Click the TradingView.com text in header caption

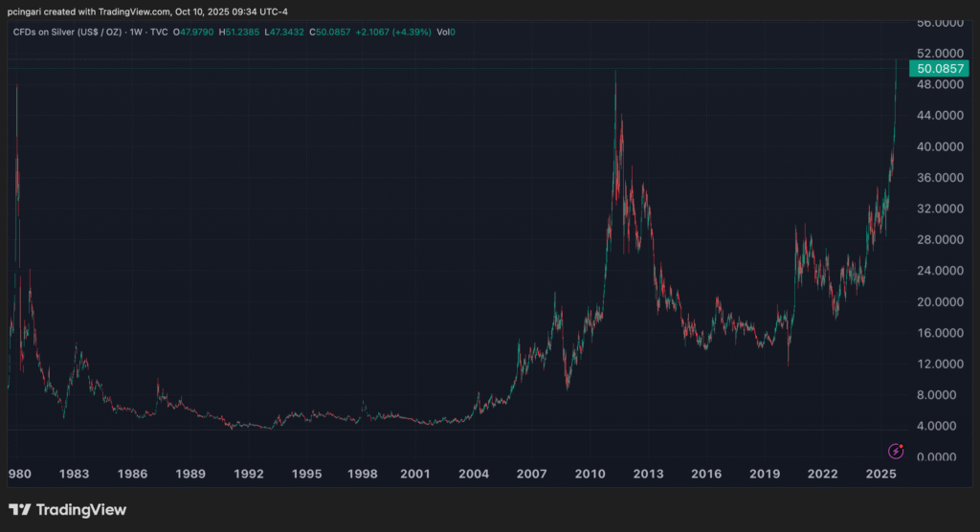pyautogui.click(x=142, y=11)
